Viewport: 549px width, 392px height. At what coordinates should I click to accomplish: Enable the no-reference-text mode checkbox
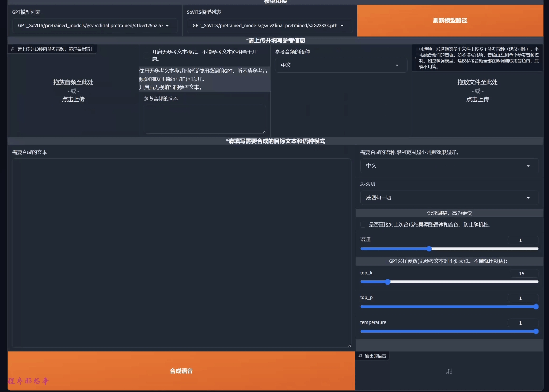[147, 55]
